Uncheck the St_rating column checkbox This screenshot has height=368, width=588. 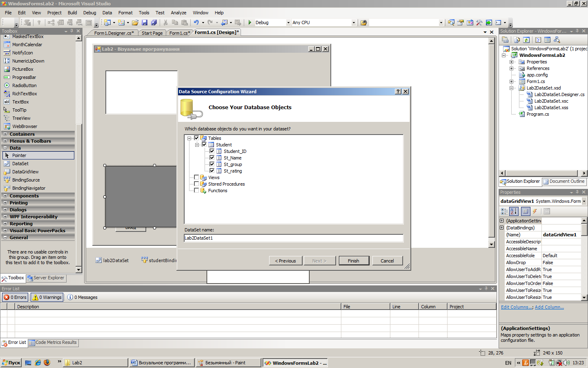click(212, 171)
